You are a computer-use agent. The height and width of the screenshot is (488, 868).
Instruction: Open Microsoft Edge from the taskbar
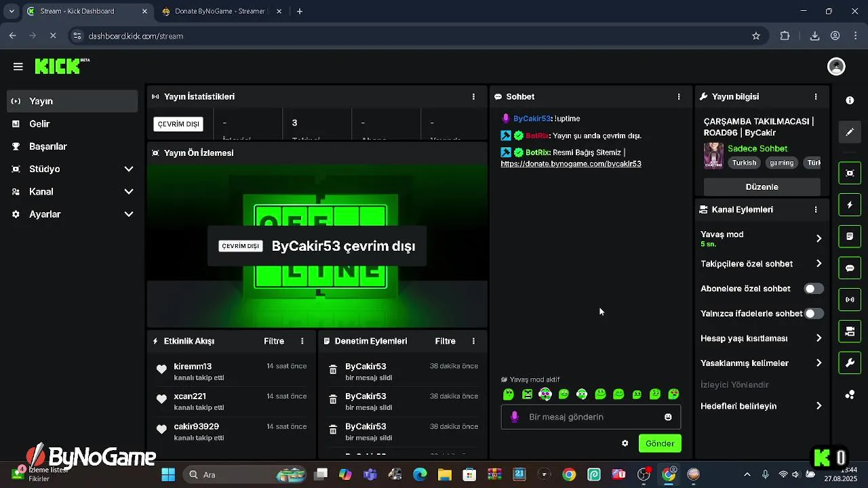(420, 474)
